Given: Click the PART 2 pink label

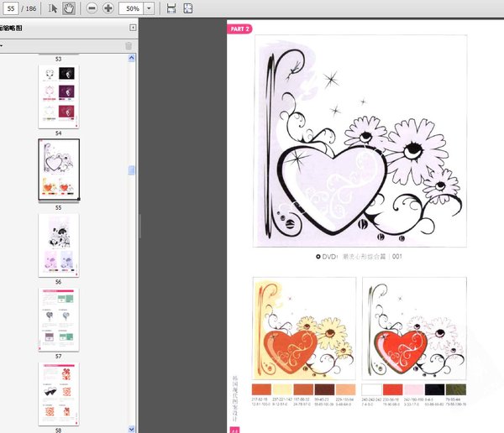Looking at the screenshot, I should (x=239, y=29).
